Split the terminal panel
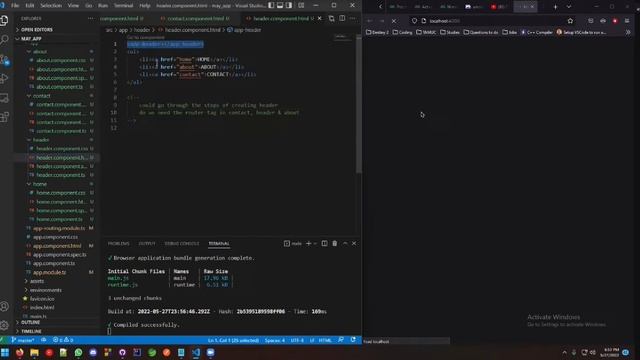 324,243
